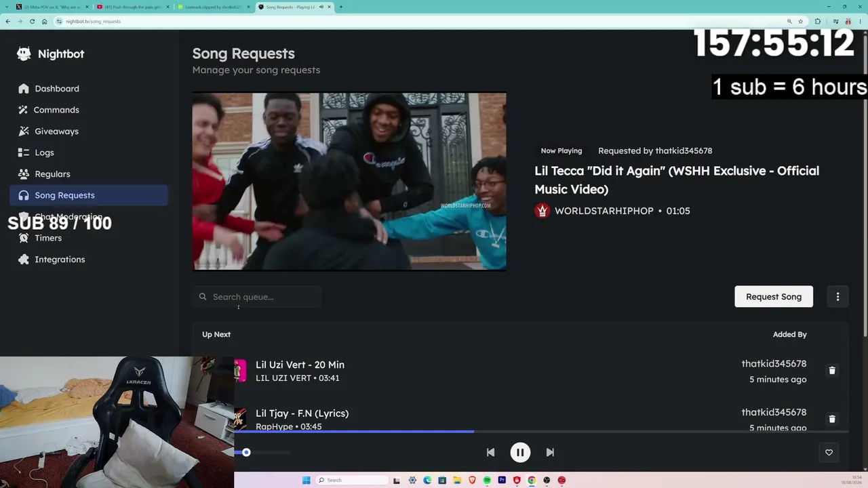Viewport: 868px width, 488px height.
Task: Delete Lil Uzi Vert - 20 Min from queue
Action: point(832,371)
